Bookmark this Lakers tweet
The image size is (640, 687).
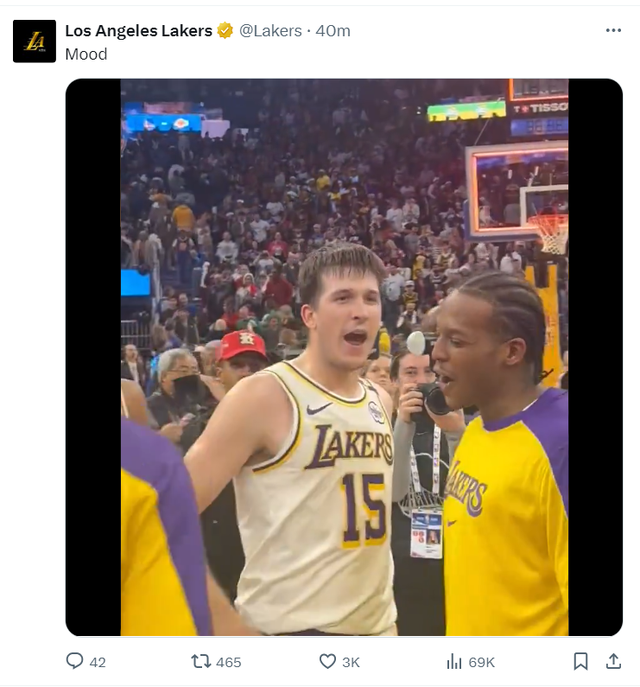coord(581,661)
